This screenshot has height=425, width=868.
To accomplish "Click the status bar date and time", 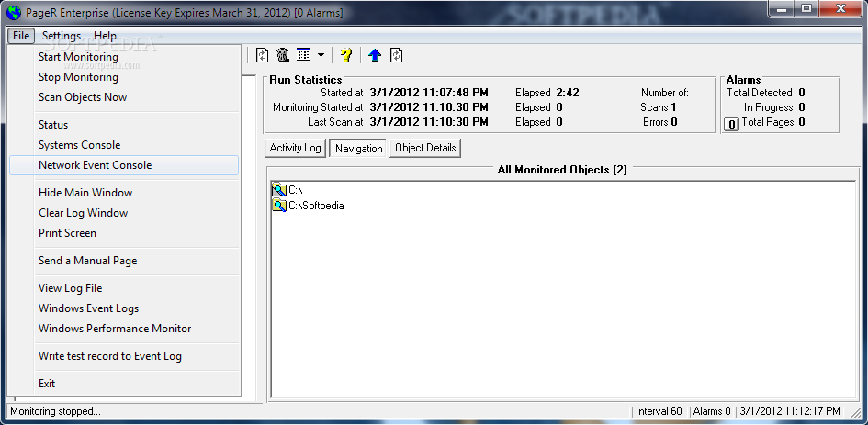I will coord(790,411).
